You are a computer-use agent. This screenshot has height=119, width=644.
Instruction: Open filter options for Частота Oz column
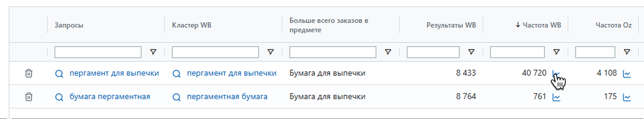[627, 52]
